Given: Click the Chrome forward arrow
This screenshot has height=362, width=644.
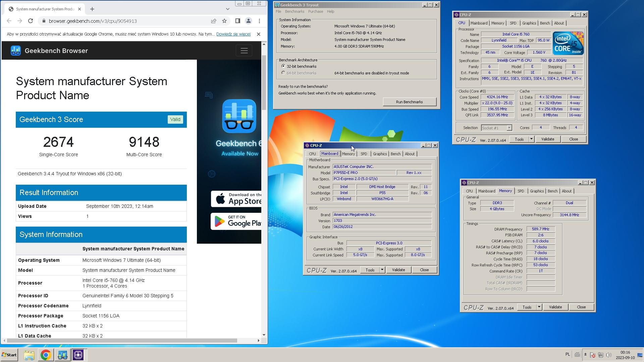Looking at the screenshot, I should 20,21.
